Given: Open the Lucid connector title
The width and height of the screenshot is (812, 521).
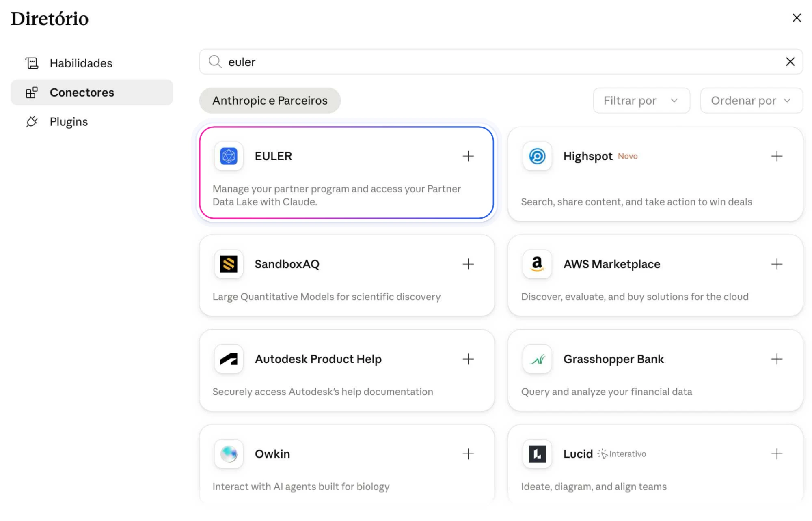Looking at the screenshot, I should (578, 454).
